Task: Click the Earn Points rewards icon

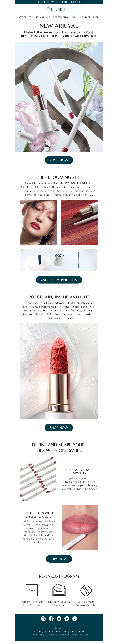Action: (86, 590)
